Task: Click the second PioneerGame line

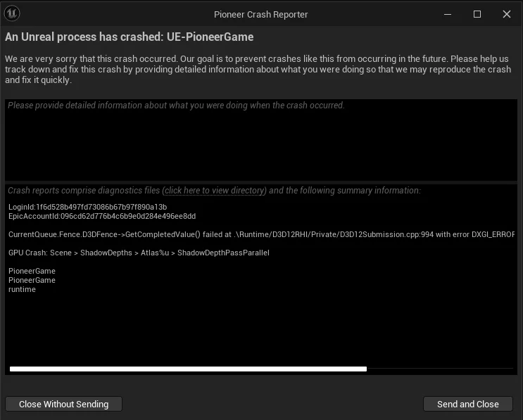Action: click(x=32, y=280)
